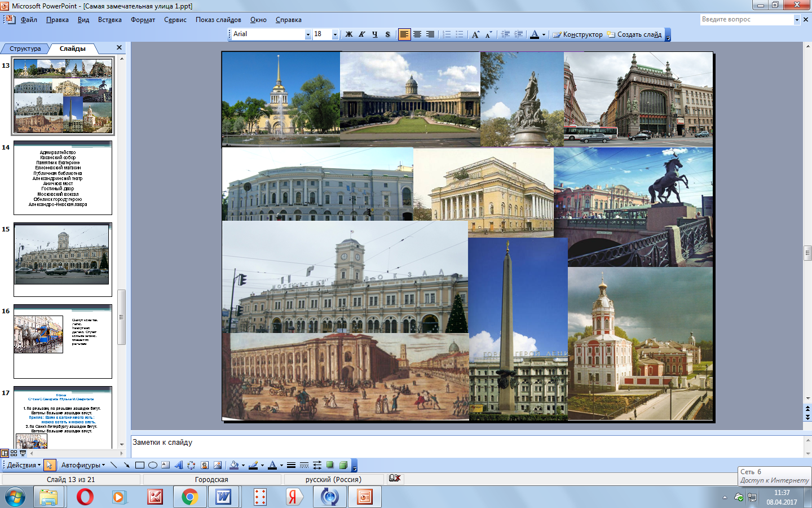Open the fill color dropdown arrow
This screenshot has height=508, width=812.
pos(243,466)
